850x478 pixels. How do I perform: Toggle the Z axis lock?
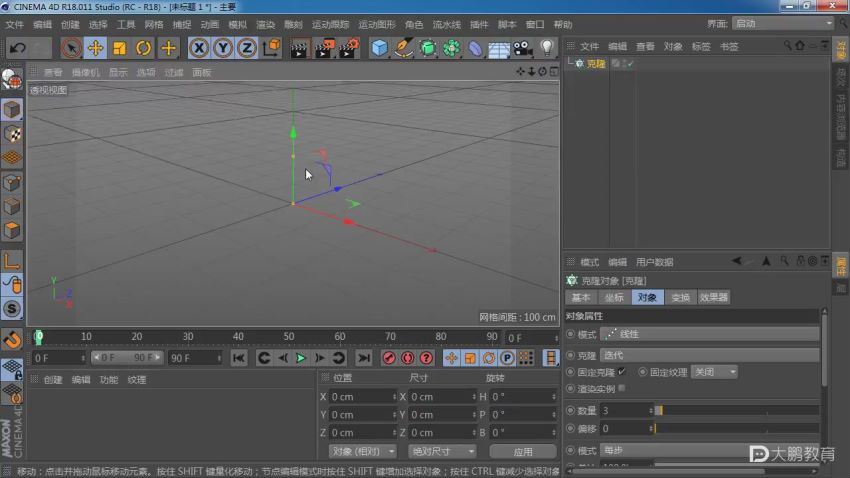247,48
